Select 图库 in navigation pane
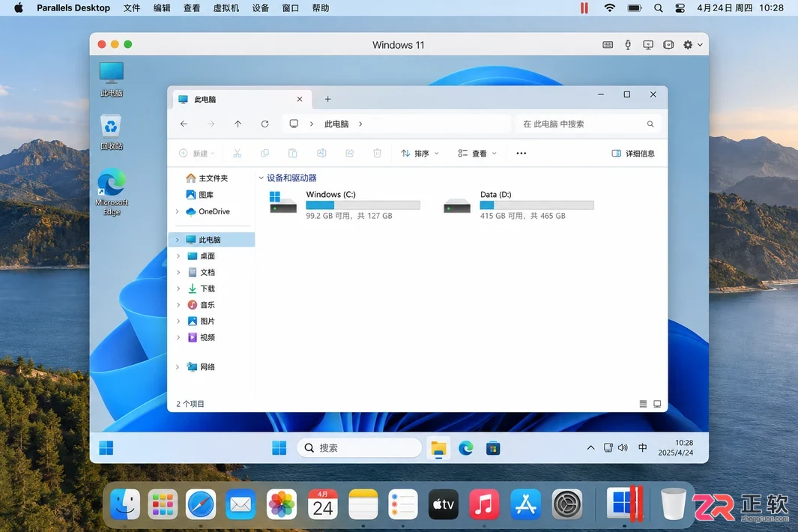Viewport: 798px width, 532px height. pos(199,195)
